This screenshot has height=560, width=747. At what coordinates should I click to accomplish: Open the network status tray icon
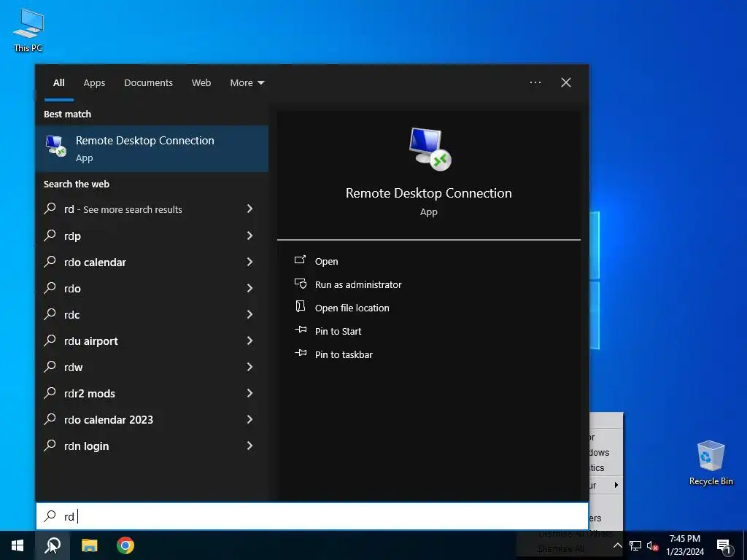pos(635,545)
